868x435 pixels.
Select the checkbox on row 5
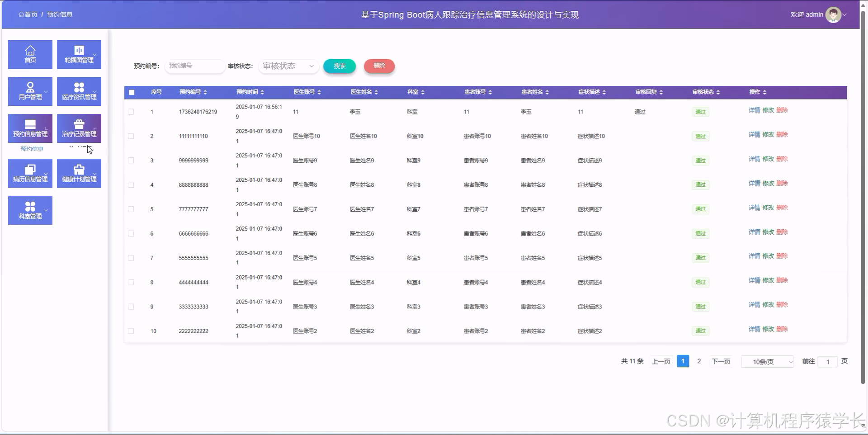tap(131, 209)
